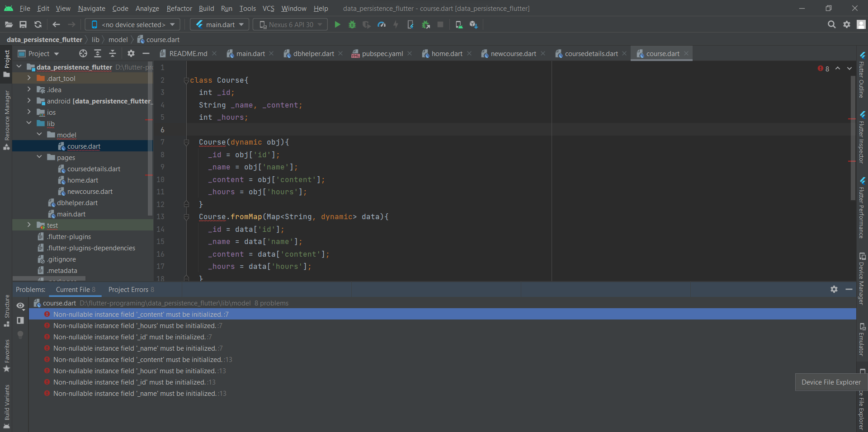Toggle the editor preview panel icon in Problems
The width and height of the screenshot is (868, 432).
pos(20,320)
